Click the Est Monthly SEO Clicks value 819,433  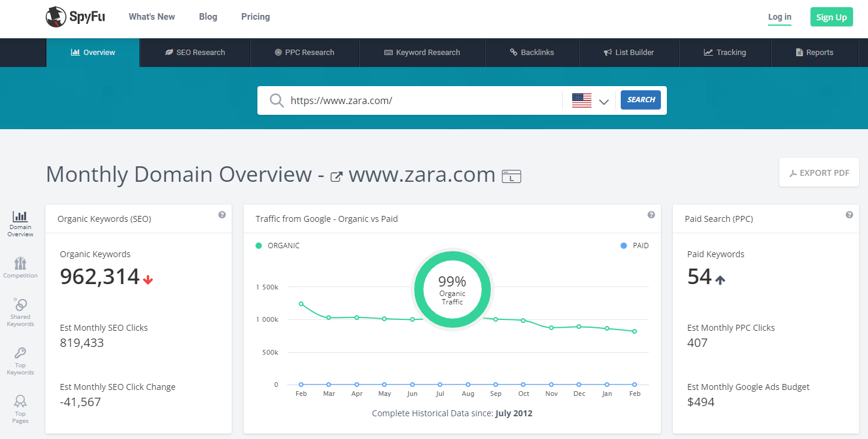point(82,343)
